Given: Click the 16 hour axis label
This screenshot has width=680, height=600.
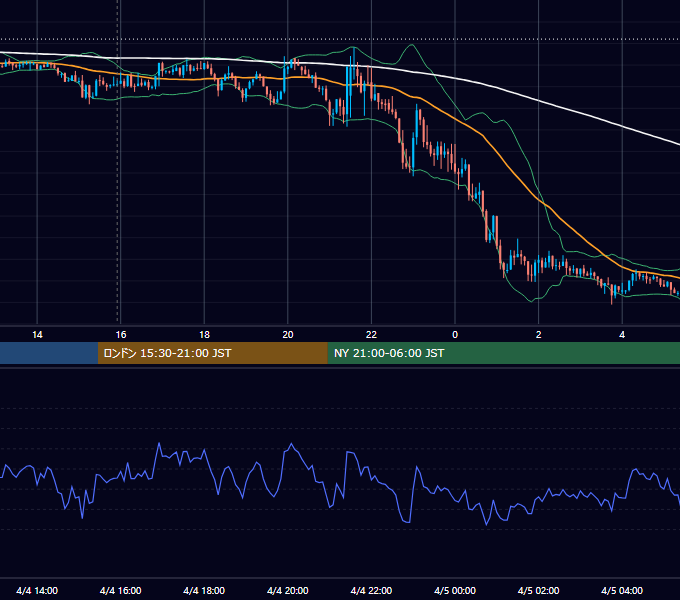Looking at the screenshot, I should click(x=121, y=335).
